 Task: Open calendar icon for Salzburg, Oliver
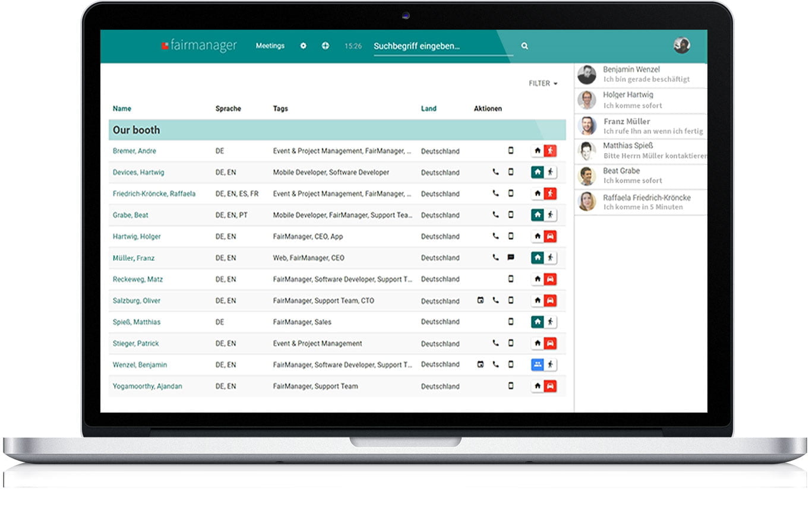[481, 300]
